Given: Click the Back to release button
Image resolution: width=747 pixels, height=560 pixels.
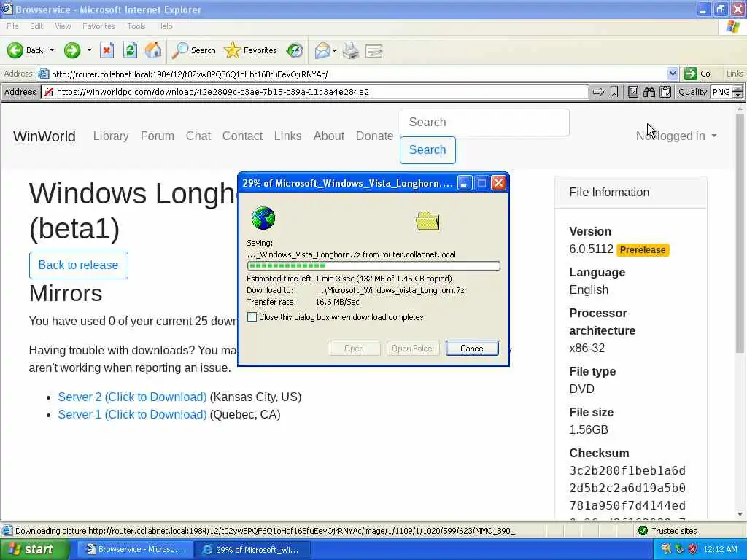Looking at the screenshot, I should tap(79, 265).
